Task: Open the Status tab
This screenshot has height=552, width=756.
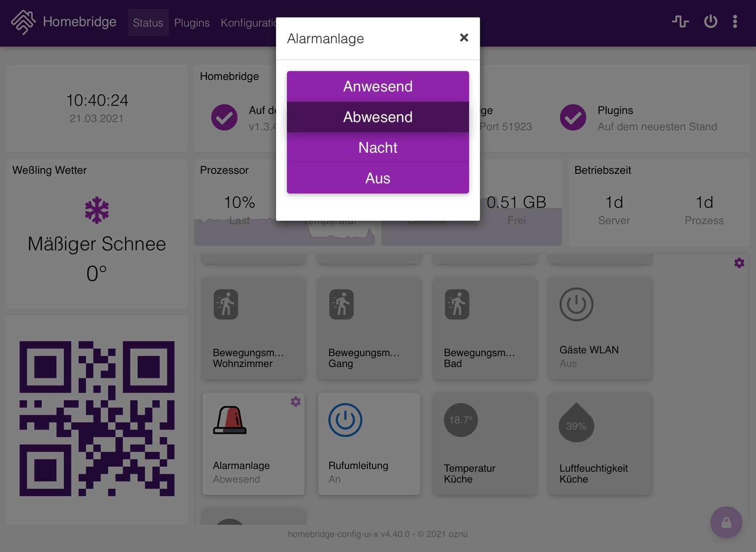Action: click(x=148, y=23)
